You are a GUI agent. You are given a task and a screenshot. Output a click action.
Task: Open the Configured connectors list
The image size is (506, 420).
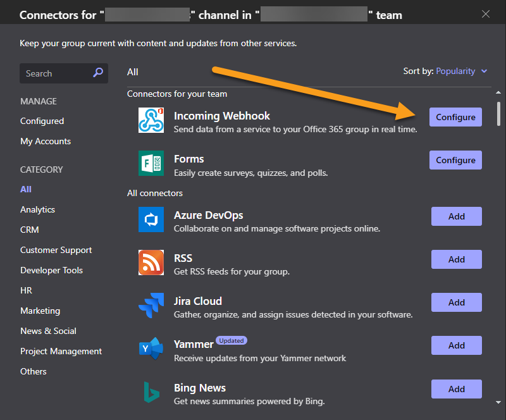coord(42,121)
